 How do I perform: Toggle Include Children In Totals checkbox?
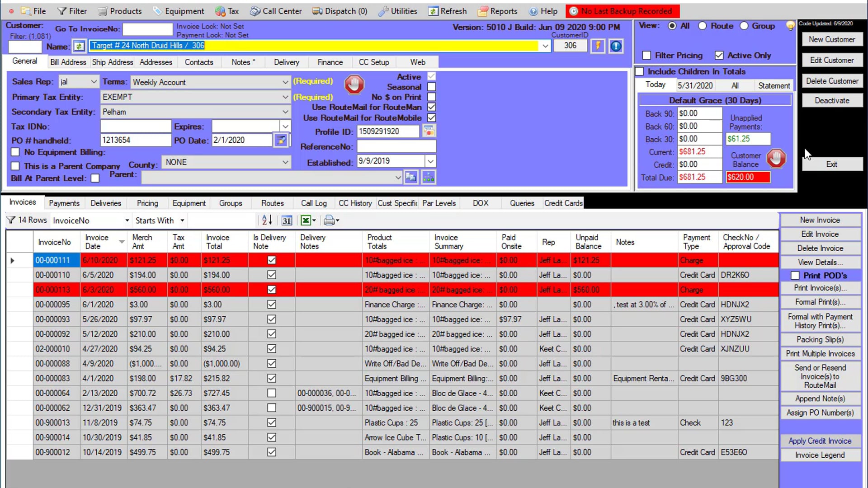click(639, 71)
